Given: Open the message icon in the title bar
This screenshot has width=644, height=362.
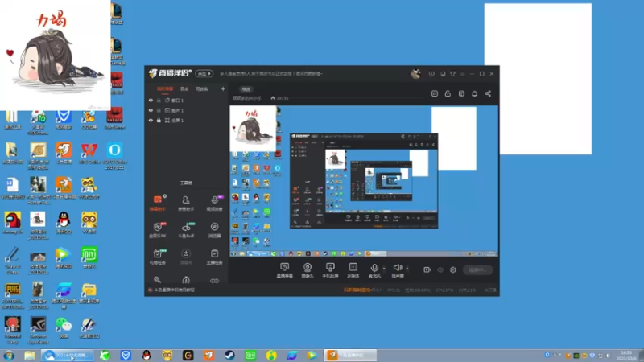Looking at the screenshot, I should coord(431,74).
